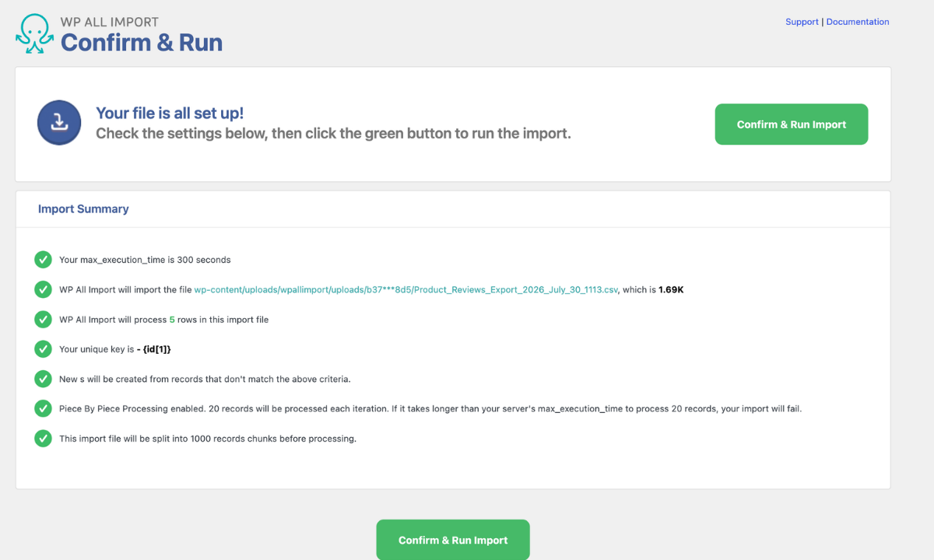
Task: Click green checkmark beside import file path line
Action: [x=44, y=289]
